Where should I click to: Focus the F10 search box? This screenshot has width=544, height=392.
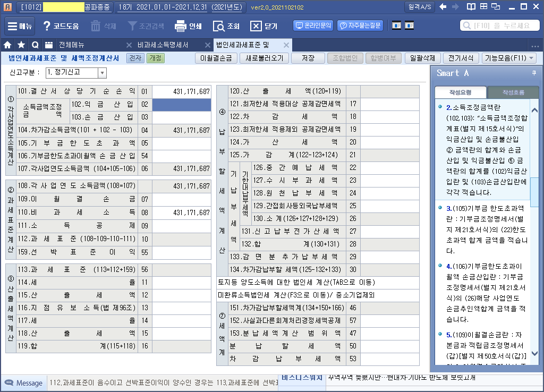(x=499, y=25)
